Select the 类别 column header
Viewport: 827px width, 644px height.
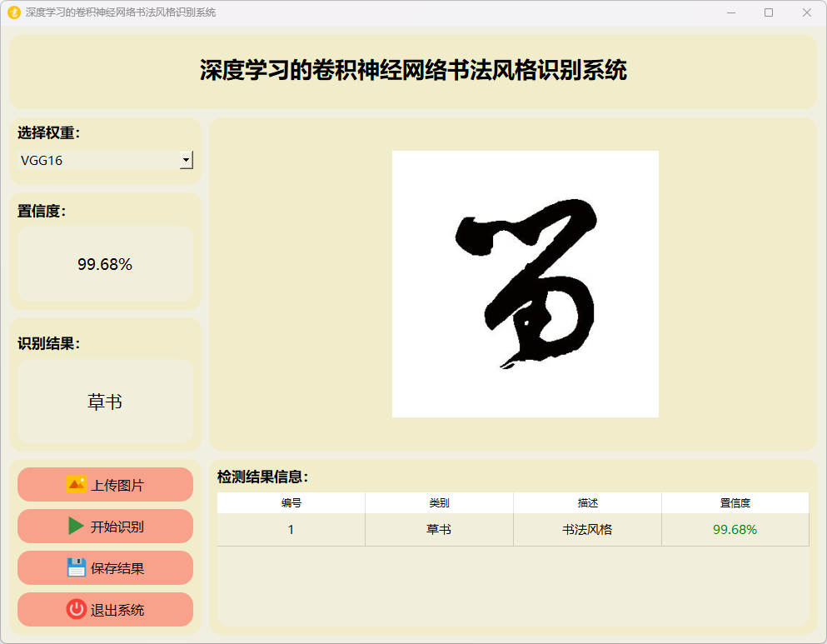point(439,503)
